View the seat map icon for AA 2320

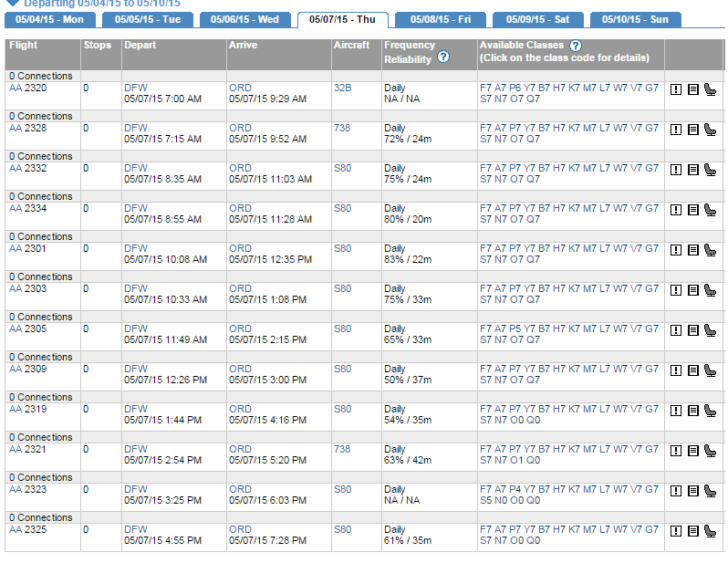coord(710,90)
